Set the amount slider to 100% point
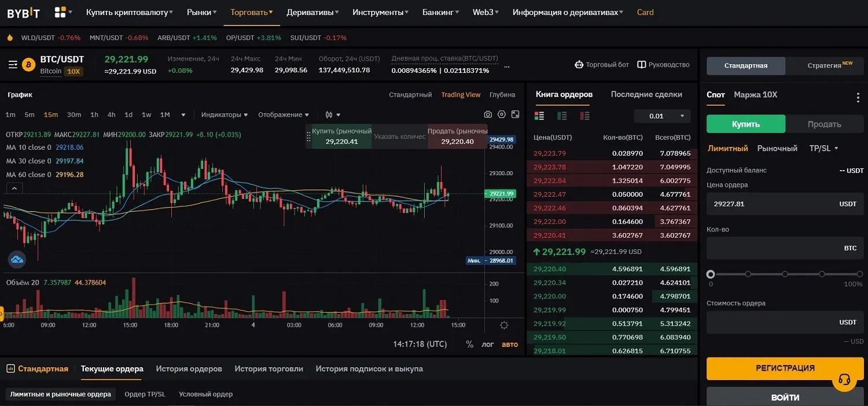 click(859, 274)
